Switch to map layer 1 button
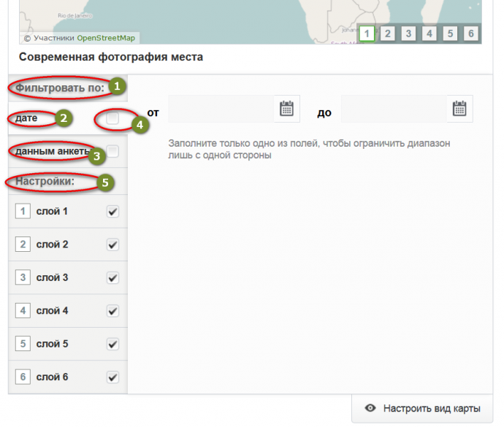The width and height of the screenshot is (504, 427). click(x=367, y=34)
